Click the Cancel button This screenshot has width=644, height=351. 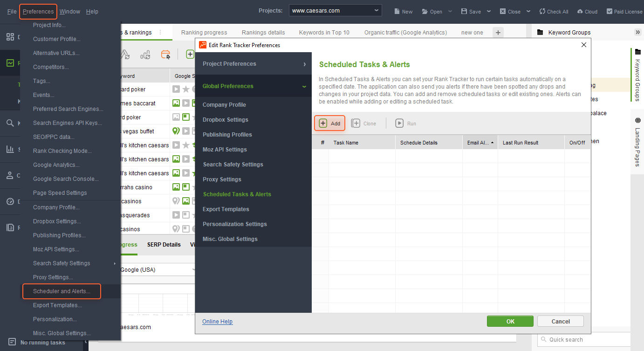click(561, 321)
